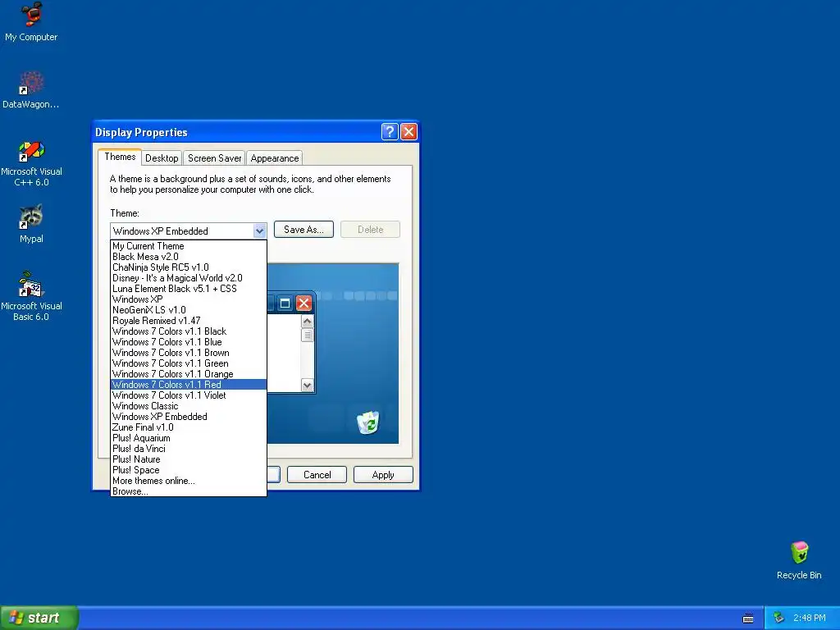Select highlighted Windows 7 Colors v1.1 Red
This screenshot has width=840, height=630.
pyautogui.click(x=189, y=385)
